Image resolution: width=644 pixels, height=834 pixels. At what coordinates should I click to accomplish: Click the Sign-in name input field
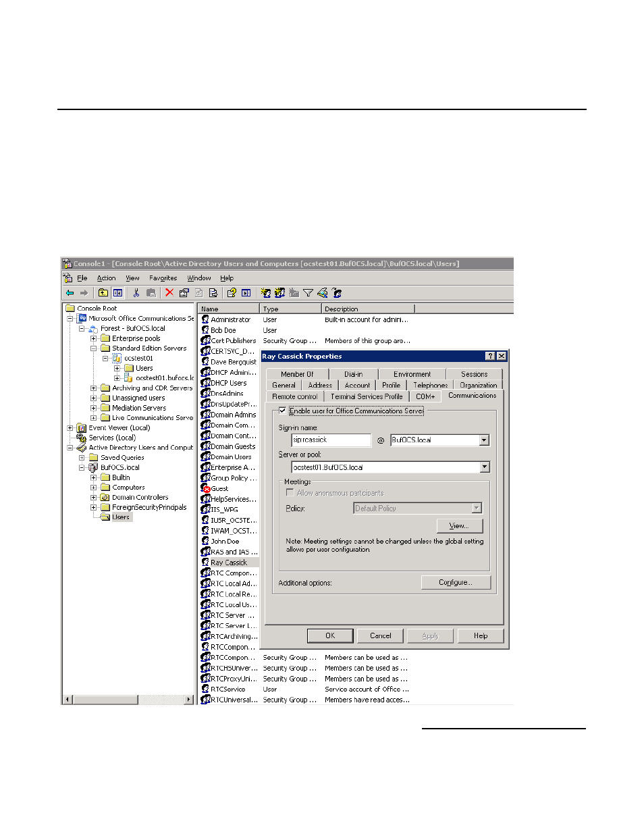pos(331,440)
